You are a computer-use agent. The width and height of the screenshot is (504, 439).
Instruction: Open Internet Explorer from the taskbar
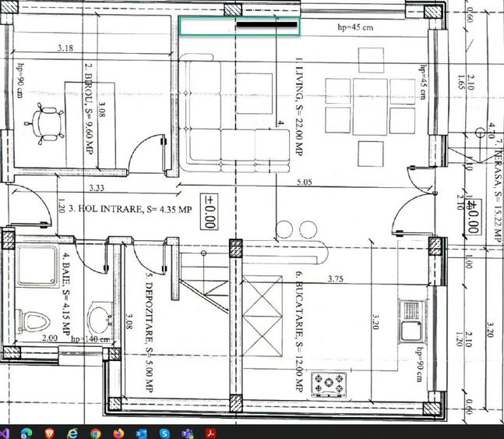point(72,433)
